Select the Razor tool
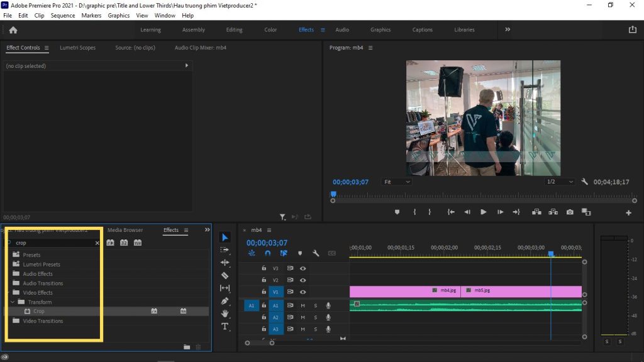 pyautogui.click(x=226, y=276)
